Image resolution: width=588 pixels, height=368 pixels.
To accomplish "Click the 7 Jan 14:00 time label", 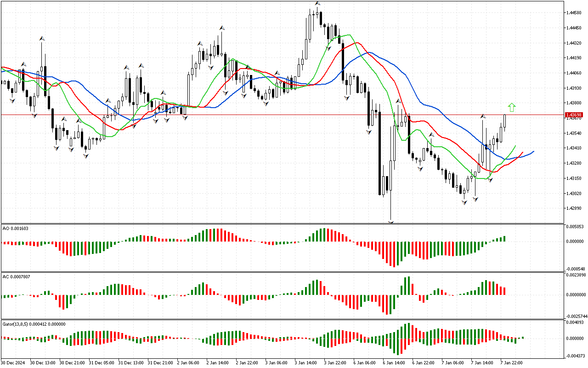I will coord(483,363).
